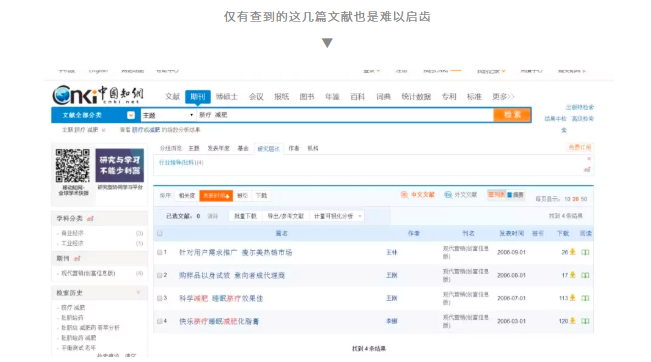This screenshot has width=651, height=362.
Task: Read online '购样品以身试效' book icon
Action: pyautogui.click(x=585, y=275)
